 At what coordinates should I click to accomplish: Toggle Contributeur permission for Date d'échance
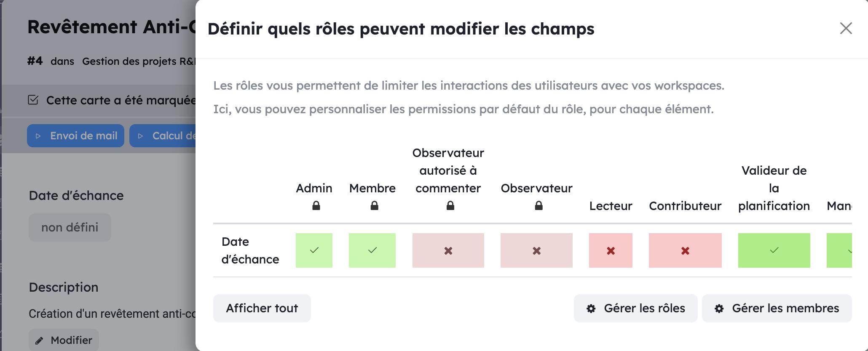pos(685,250)
